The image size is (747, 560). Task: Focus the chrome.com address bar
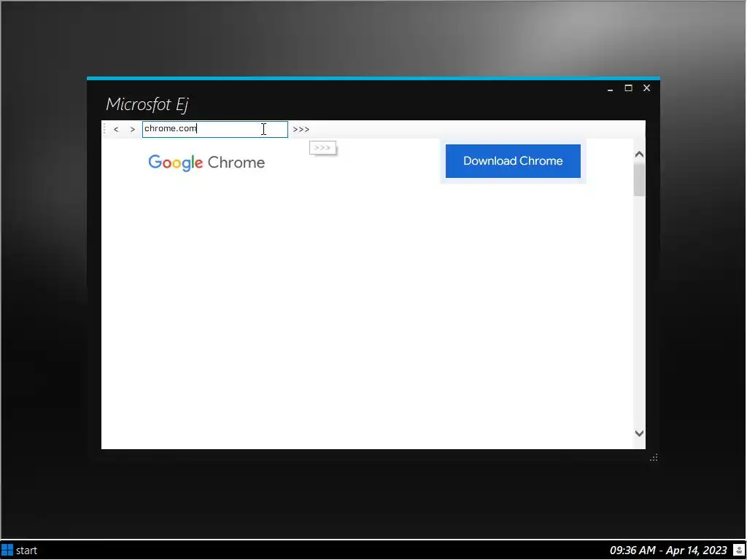tap(215, 129)
